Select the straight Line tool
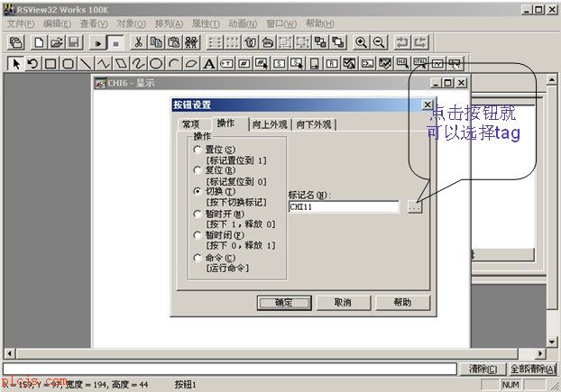This screenshot has width=561, height=392. pos(86,64)
